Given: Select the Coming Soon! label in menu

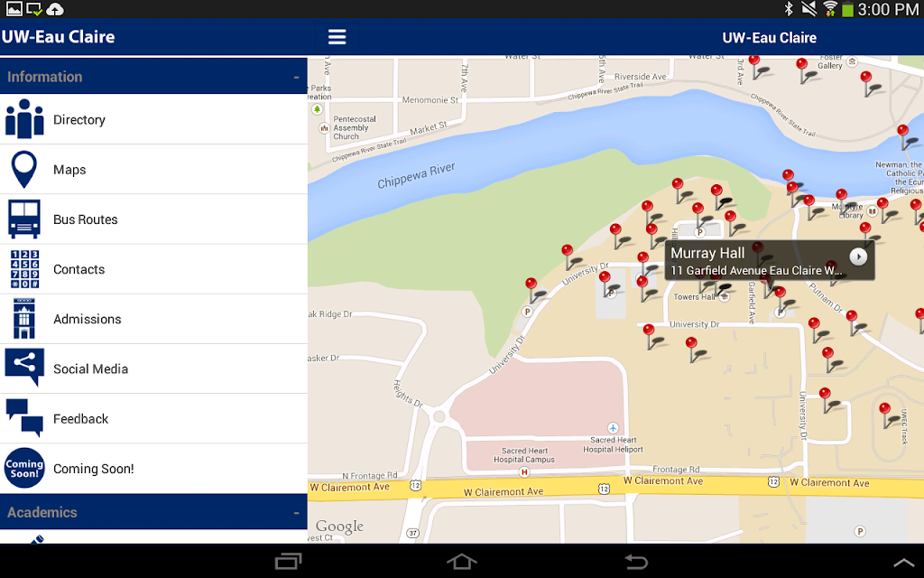Looking at the screenshot, I should pyautogui.click(x=94, y=469).
